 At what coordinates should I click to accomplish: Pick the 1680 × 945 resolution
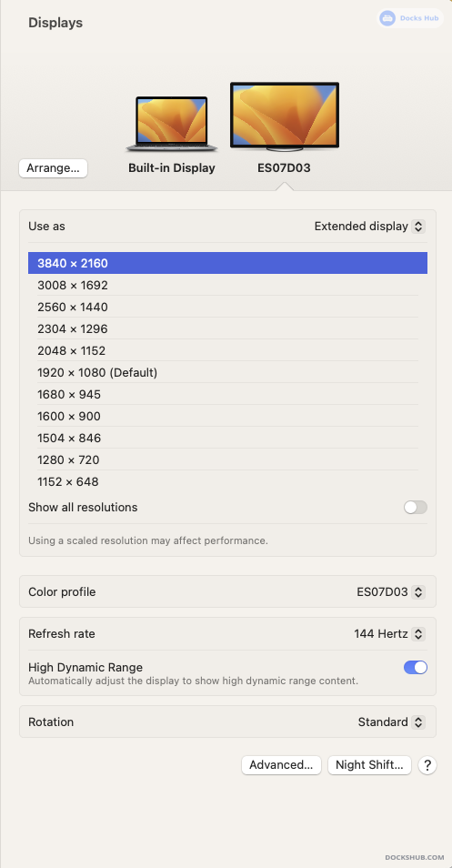pyautogui.click(x=228, y=394)
